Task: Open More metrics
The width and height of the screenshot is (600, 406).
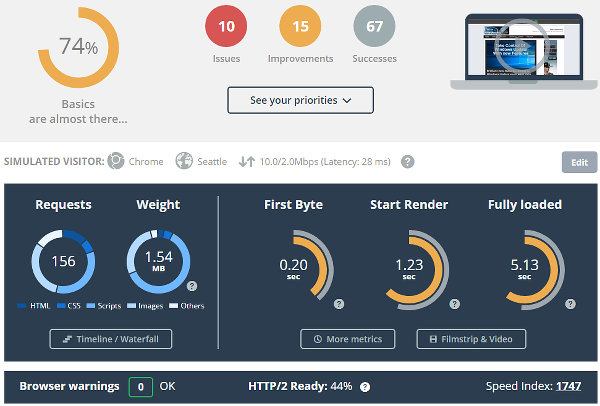Action: click(x=347, y=339)
